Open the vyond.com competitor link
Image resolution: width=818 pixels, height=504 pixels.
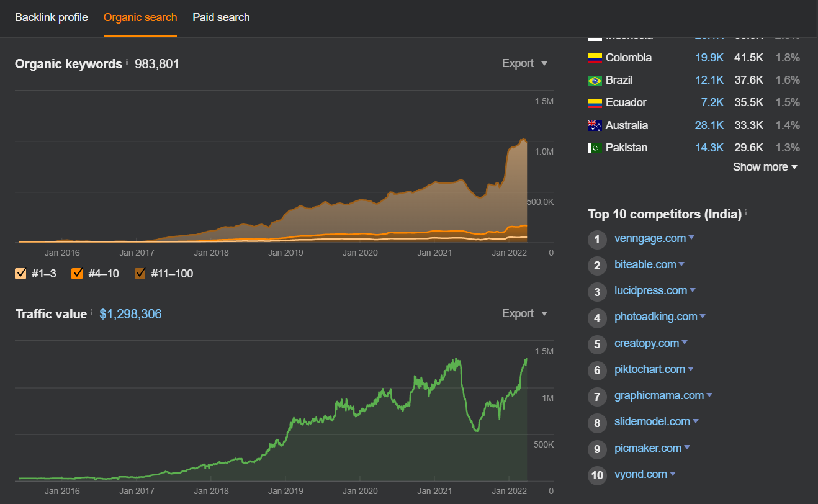640,474
